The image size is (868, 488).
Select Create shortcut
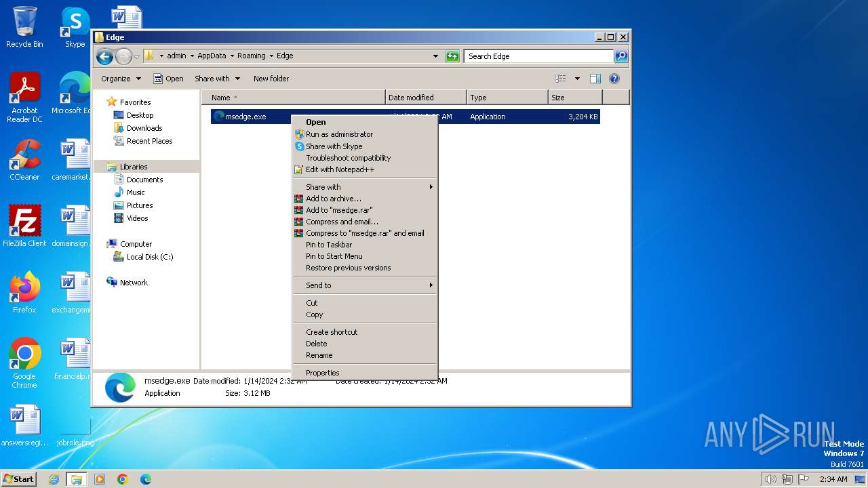tap(365, 332)
